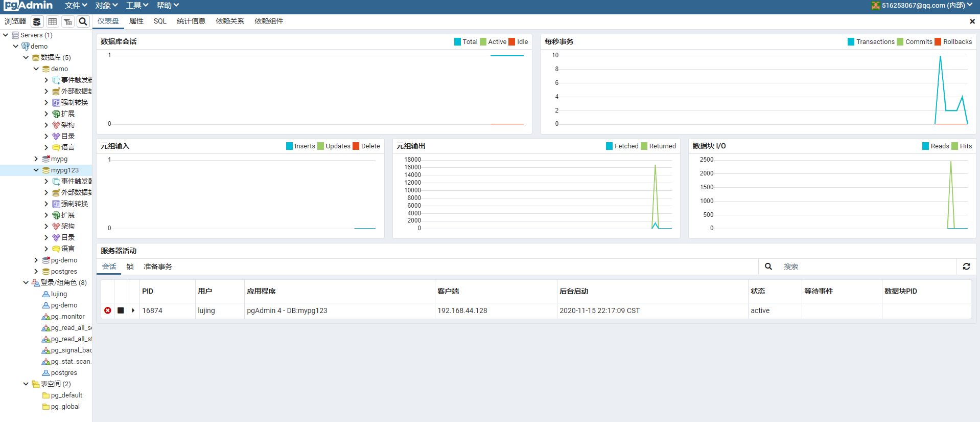The image size is (980, 422).
Task: Click the pg_default tablespace folder icon
Action: (x=46, y=395)
